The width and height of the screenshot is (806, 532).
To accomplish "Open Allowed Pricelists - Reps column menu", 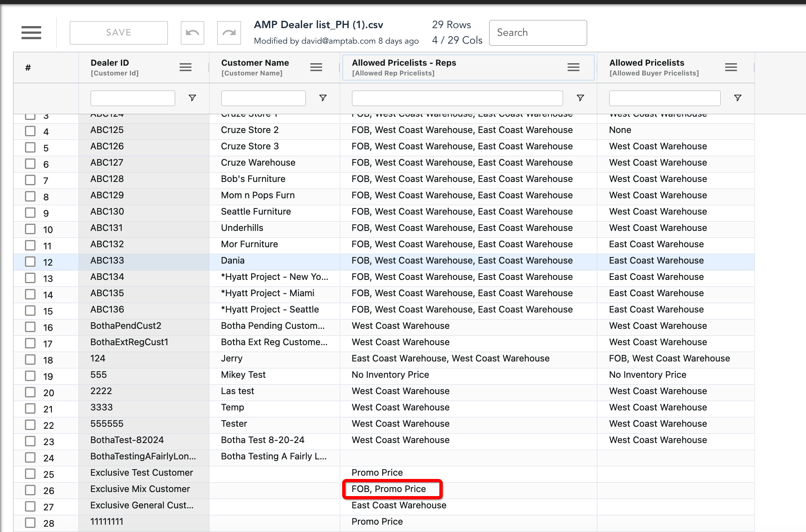I will pos(573,67).
